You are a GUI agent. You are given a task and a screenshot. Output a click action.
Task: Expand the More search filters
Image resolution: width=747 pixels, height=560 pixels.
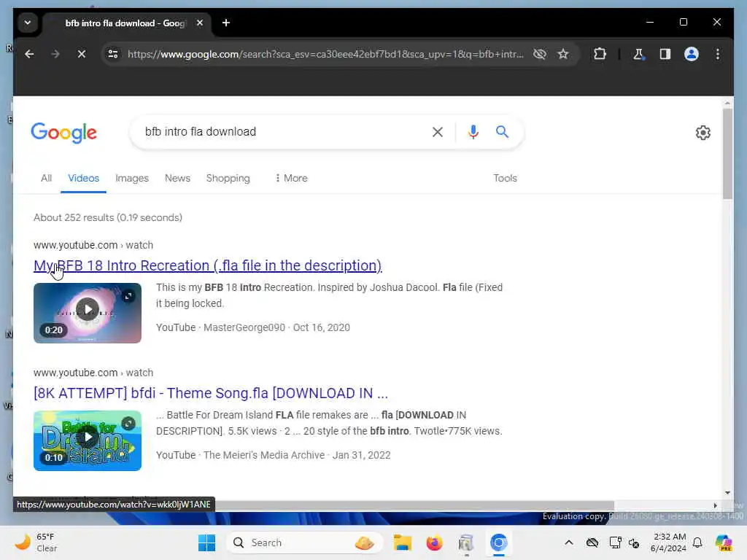pyautogui.click(x=291, y=178)
